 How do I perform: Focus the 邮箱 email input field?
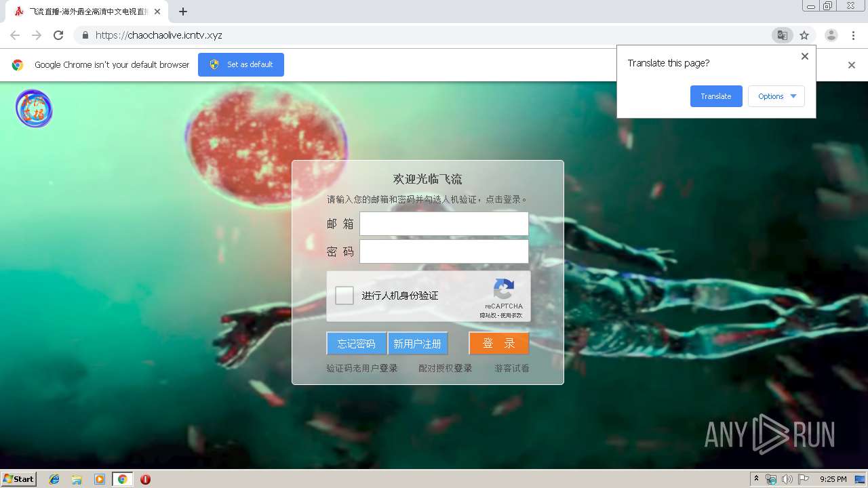click(x=444, y=224)
